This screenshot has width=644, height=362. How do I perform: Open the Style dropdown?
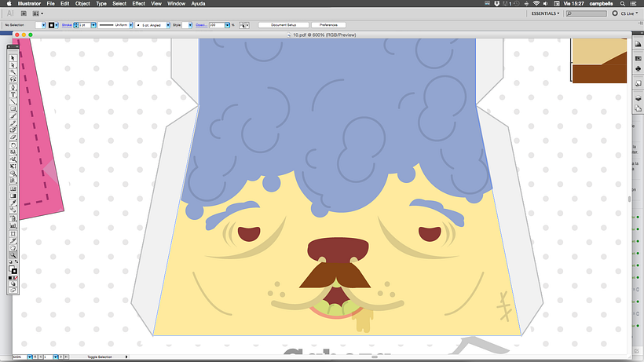tap(190, 25)
